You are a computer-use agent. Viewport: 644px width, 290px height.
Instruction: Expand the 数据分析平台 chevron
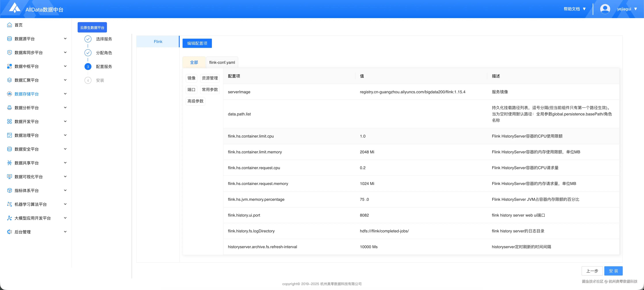(x=65, y=107)
